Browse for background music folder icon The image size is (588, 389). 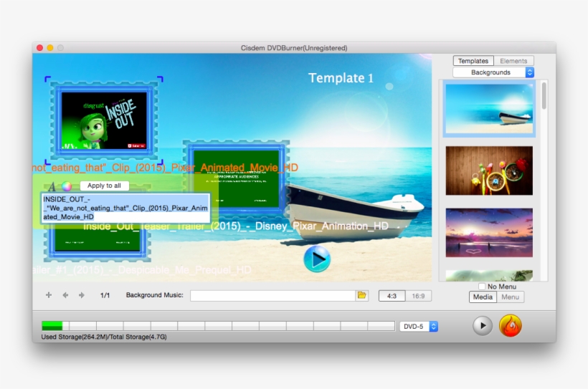pos(362,295)
